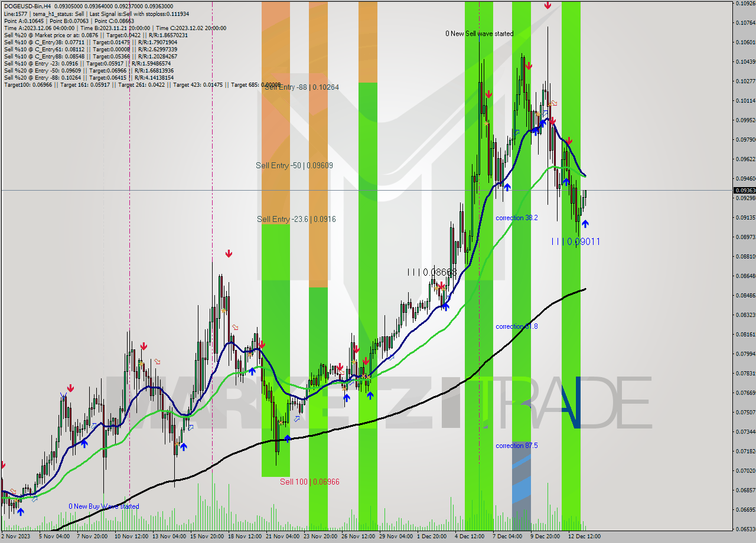Viewport: 756px width, 543px height.
Task: Click the 'Point A:0.10645' info line
Action: (69, 21)
